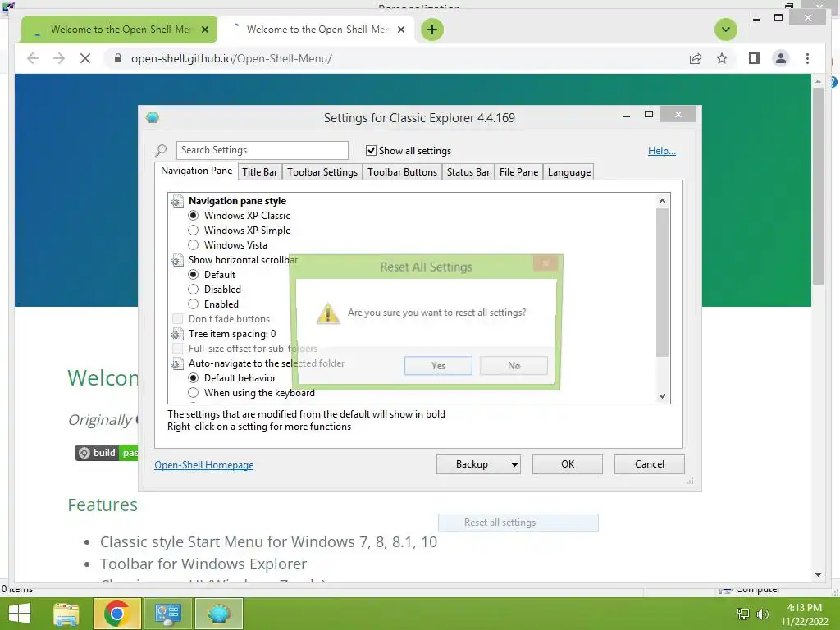Open the Backup dropdown arrow
This screenshot has width=840, height=630.
[514, 464]
